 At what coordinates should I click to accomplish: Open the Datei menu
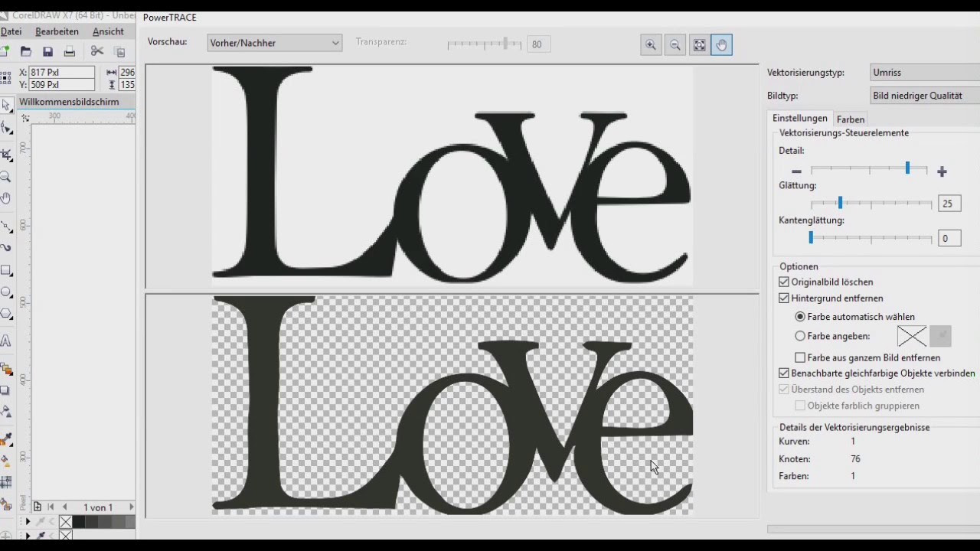(x=11, y=31)
